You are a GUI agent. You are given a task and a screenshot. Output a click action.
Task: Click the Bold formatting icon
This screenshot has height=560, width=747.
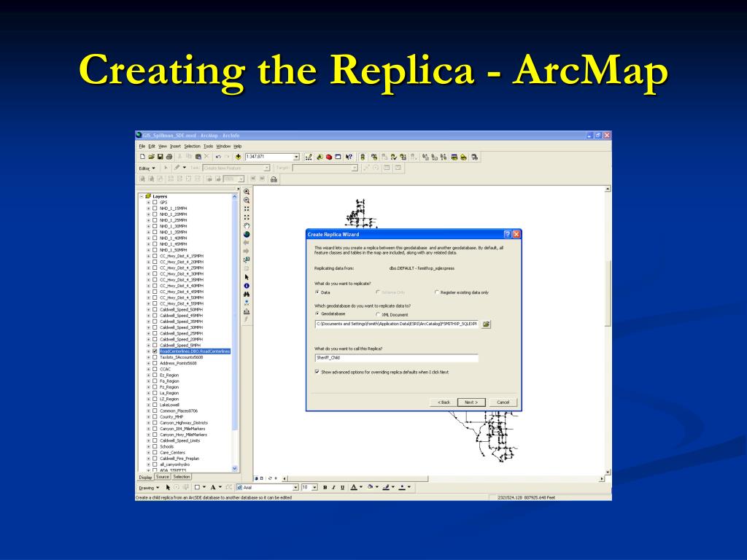[x=325, y=488]
